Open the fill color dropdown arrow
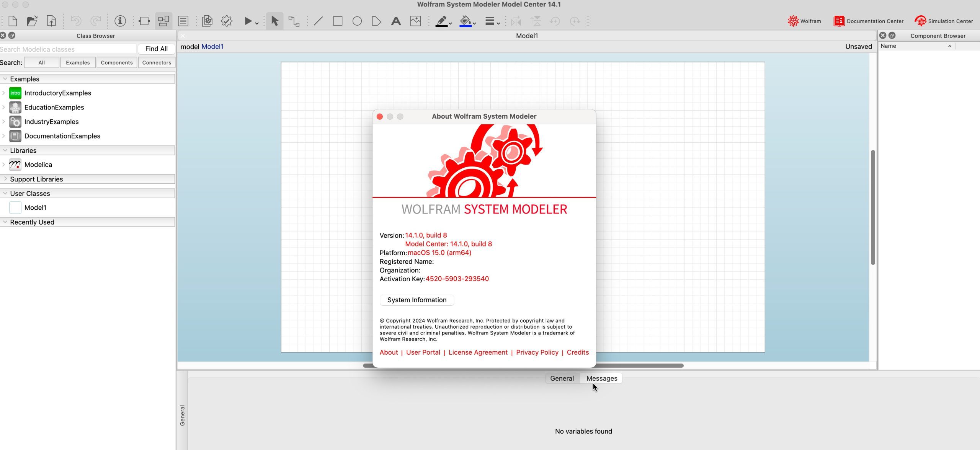This screenshot has height=450, width=980. [x=474, y=23]
